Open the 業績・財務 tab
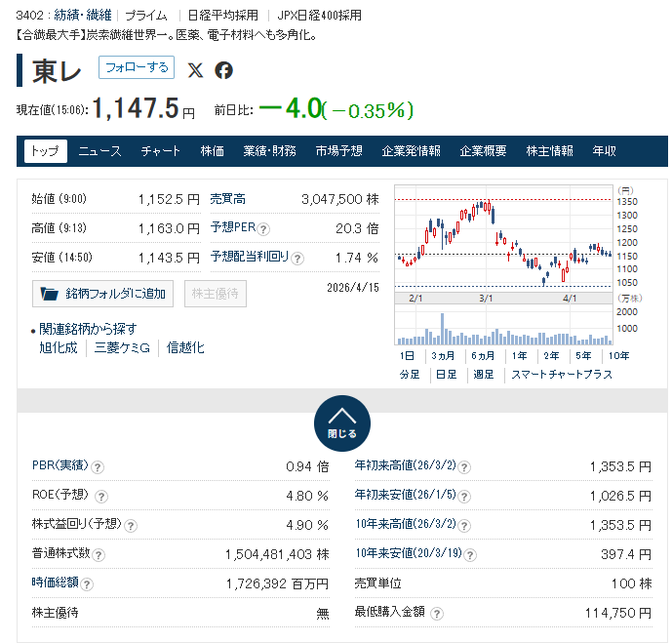Viewport: 672px width, 643px height. pyautogui.click(x=269, y=151)
